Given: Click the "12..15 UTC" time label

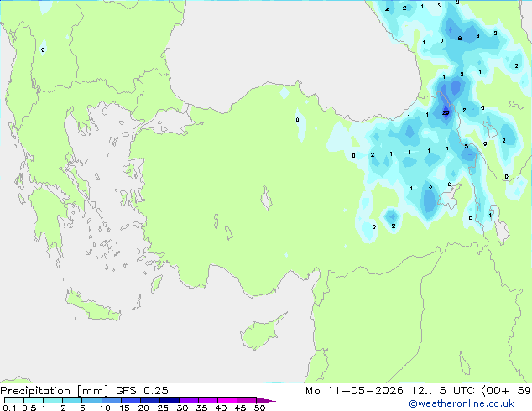Looking at the screenshot, I should tap(442, 391).
